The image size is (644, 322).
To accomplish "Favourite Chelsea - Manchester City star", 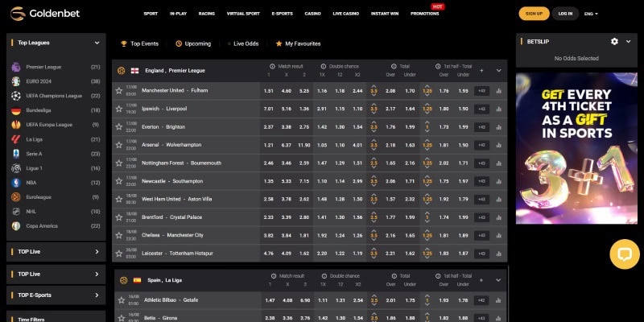I will tap(119, 235).
